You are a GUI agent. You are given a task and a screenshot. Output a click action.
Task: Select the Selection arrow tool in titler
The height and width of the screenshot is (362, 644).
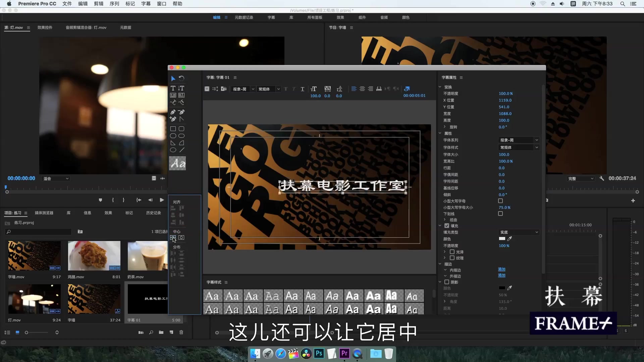[173, 78]
